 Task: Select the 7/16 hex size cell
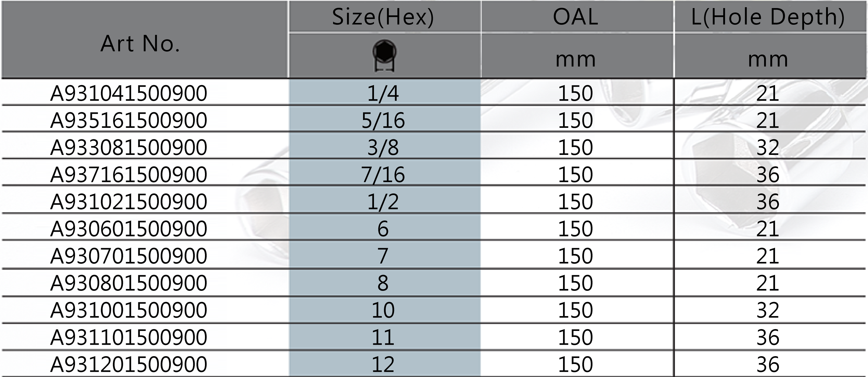point(384,172)
